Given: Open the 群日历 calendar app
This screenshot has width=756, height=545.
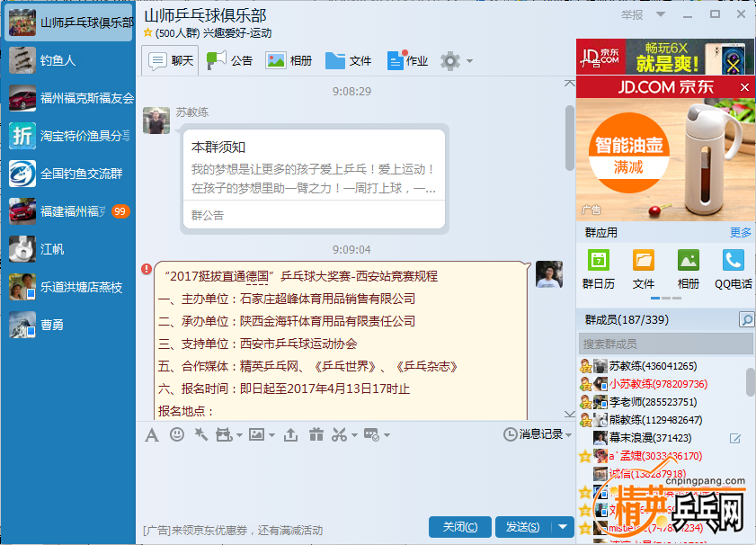Looking at the screenshot, I should tap(599, 269).
